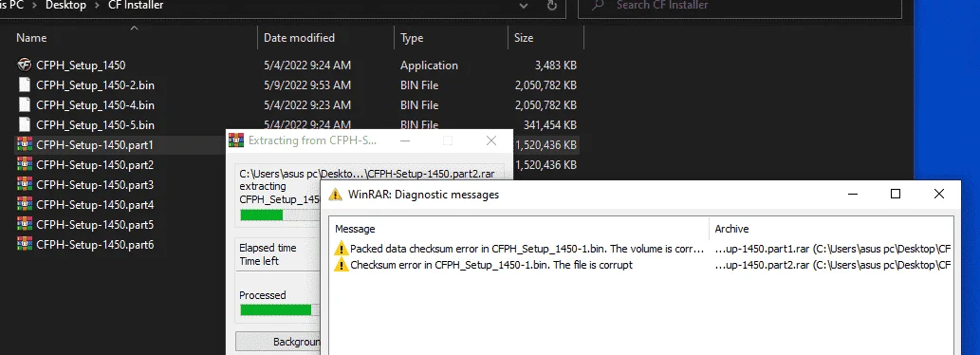The image size is (980, 355).
Task: Click the Desktop breadcrumb in the address bar
Action: pyautogui.click(x=65, y=5)
